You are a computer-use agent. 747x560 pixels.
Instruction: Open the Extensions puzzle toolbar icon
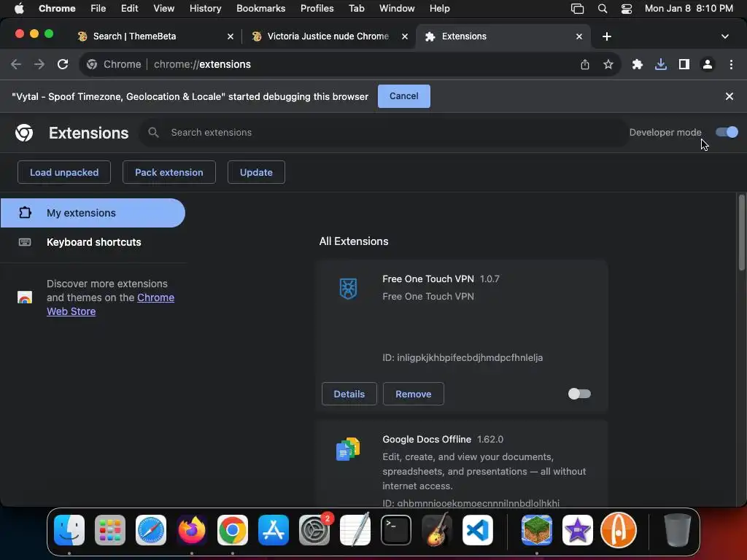tap(638, 64)
